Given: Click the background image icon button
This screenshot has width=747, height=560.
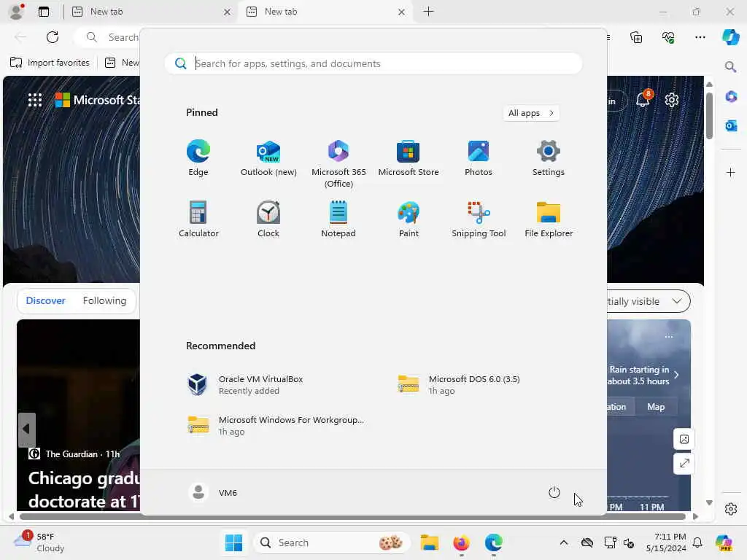Looking at the screenshot, I should coord(684,439).
